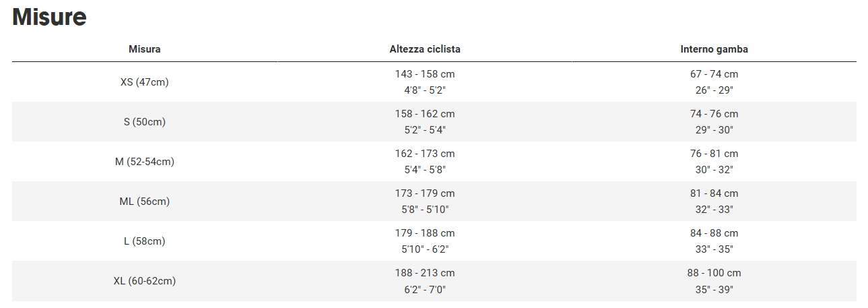Select the 76 - 81 cm inseam value
Image resolution: width=868 pixels, height=308 pixels.
coord(714,154)
